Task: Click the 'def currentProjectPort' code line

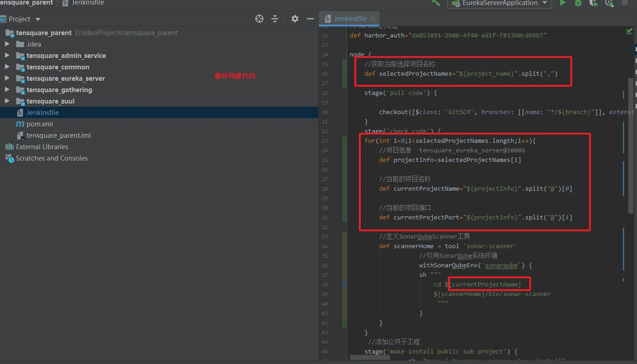Action: pyautogui.click(x=476, y=218)
